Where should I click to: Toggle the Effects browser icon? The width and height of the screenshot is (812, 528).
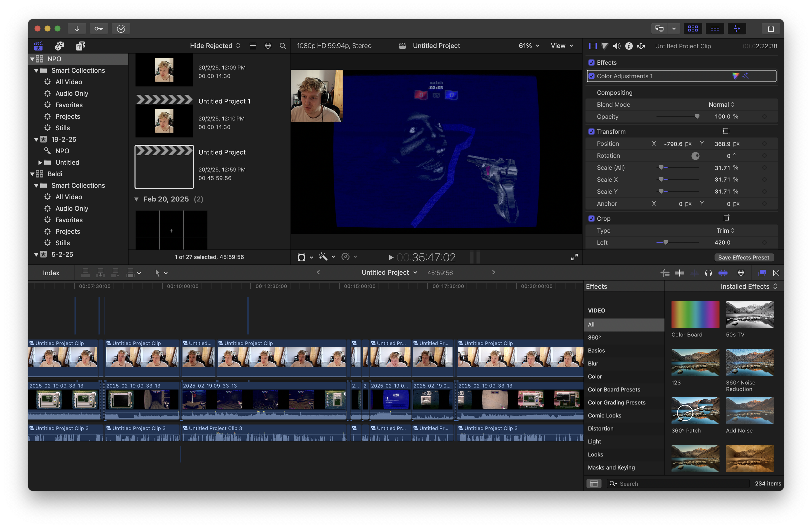point(762,273)
